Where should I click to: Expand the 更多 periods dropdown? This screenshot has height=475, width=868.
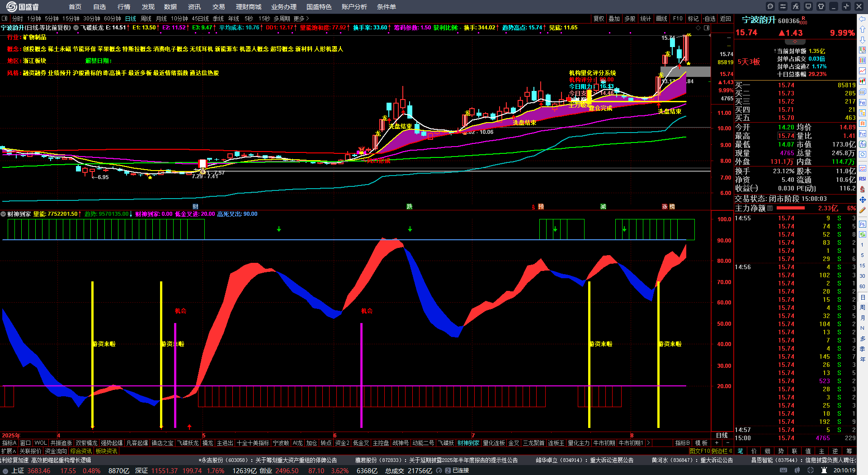[x=302, y=19]
